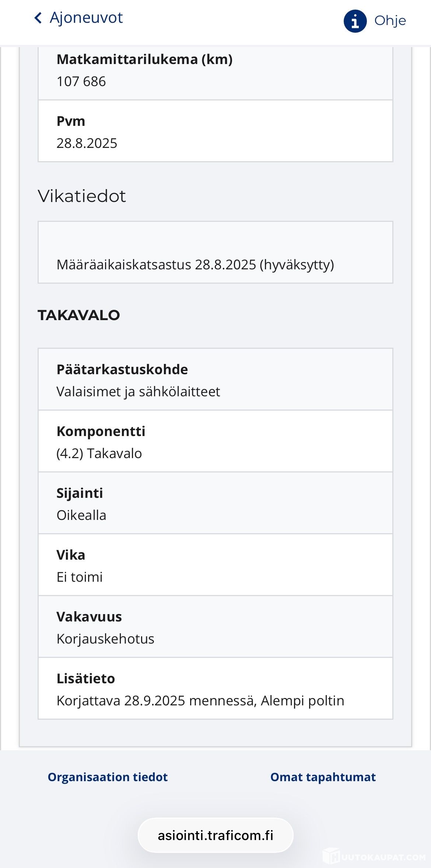Click the Päätarkastuskohde label
Image resolution: width=431 pixels, height=868 pixels.
122,369
